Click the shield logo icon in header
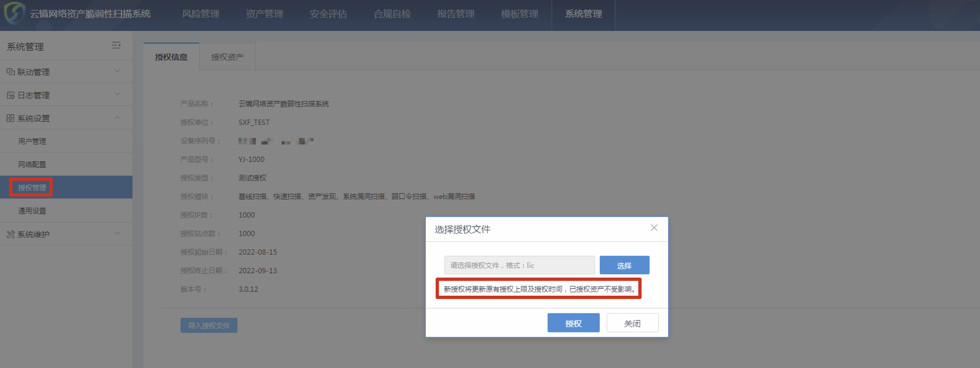Screen dimensions: 980x368 click(14, 13)
